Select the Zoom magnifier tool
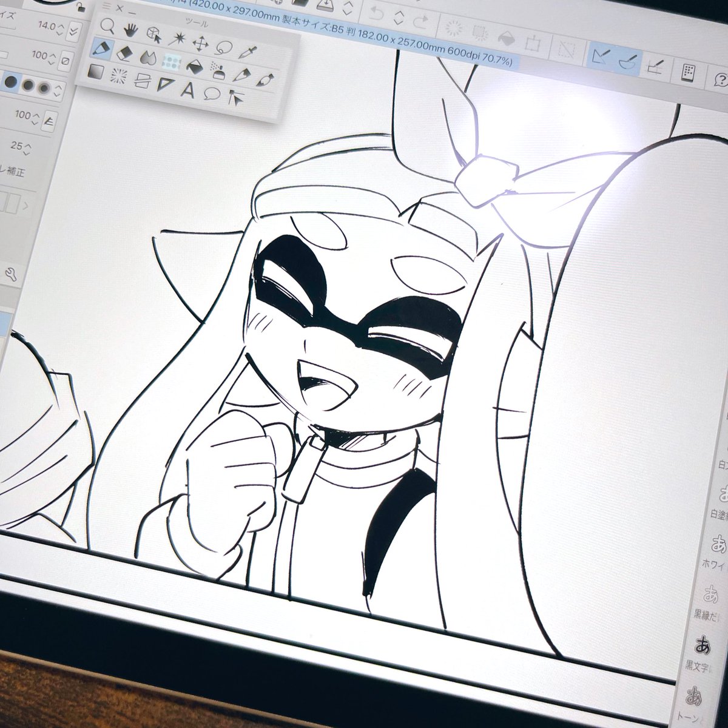Screen dimensions: 728x728 click(107, 26)
